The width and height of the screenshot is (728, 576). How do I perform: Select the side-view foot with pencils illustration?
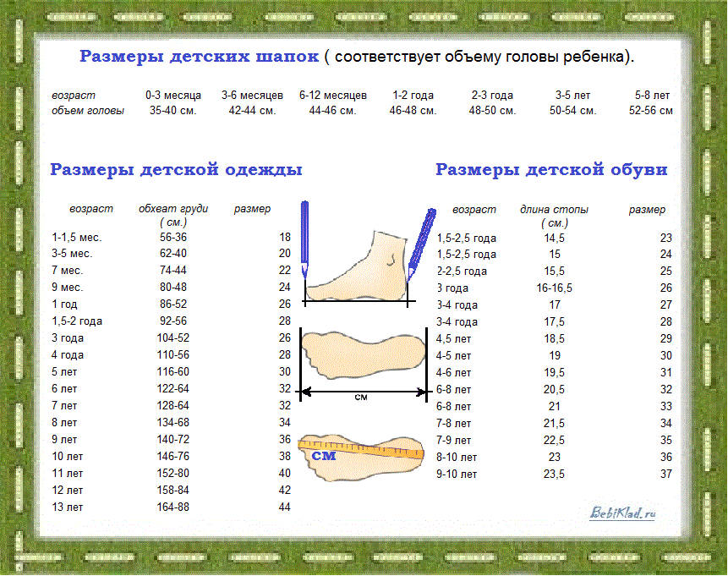point(369,255)
